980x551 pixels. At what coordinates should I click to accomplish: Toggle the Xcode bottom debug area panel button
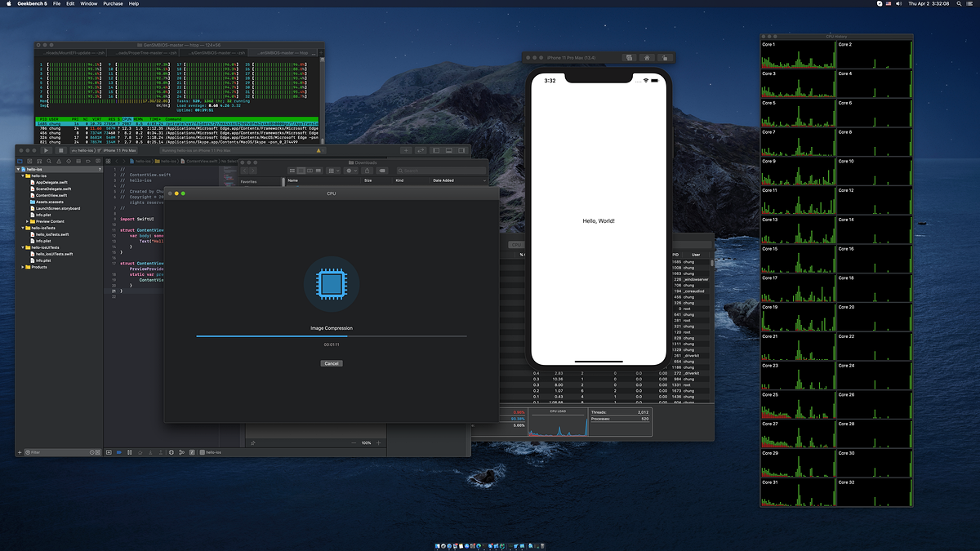(x=448, y=150)
